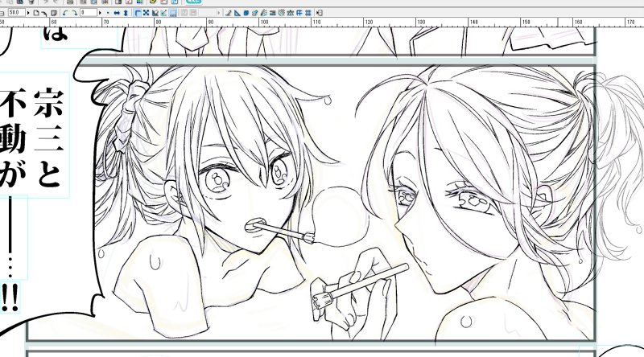Click the print size view icon

[54, 13]
